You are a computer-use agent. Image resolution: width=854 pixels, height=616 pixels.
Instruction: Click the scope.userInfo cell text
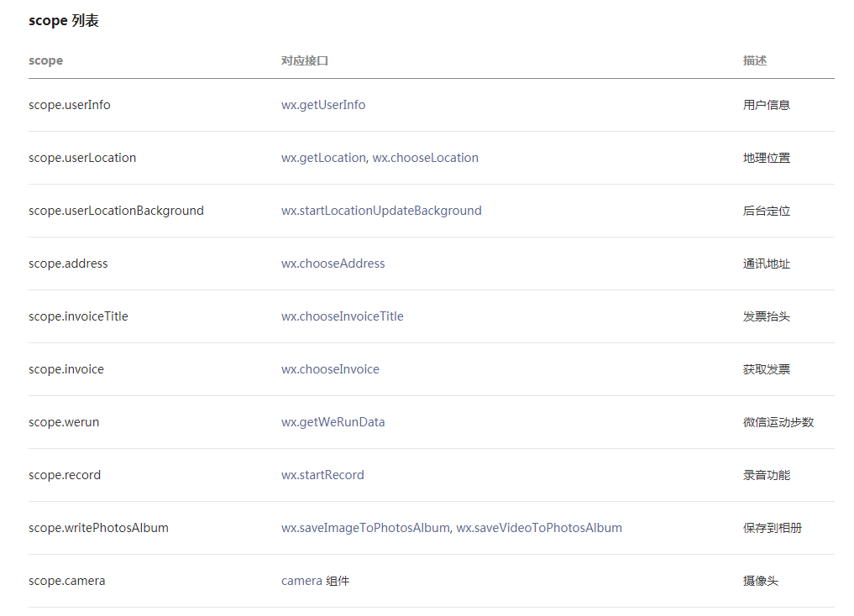[70, 105]
